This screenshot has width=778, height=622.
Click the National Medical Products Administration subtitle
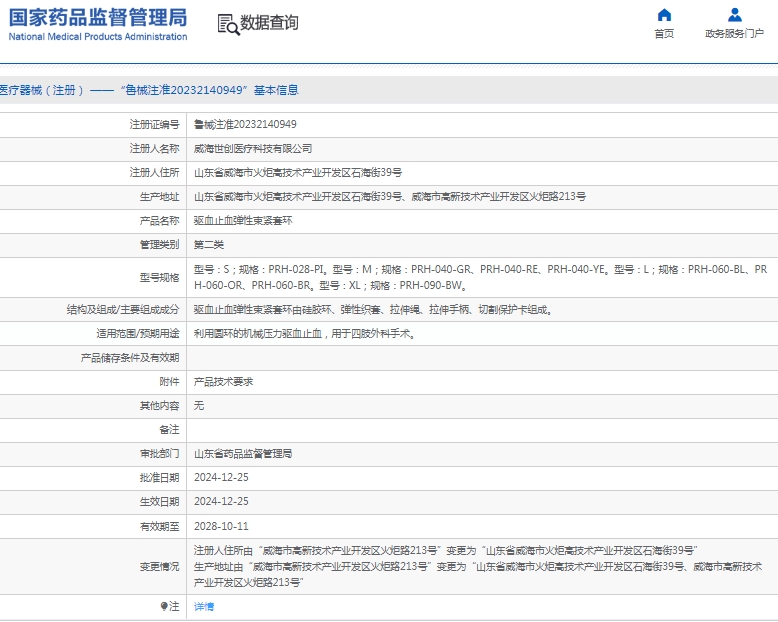[x=98, y=37]
